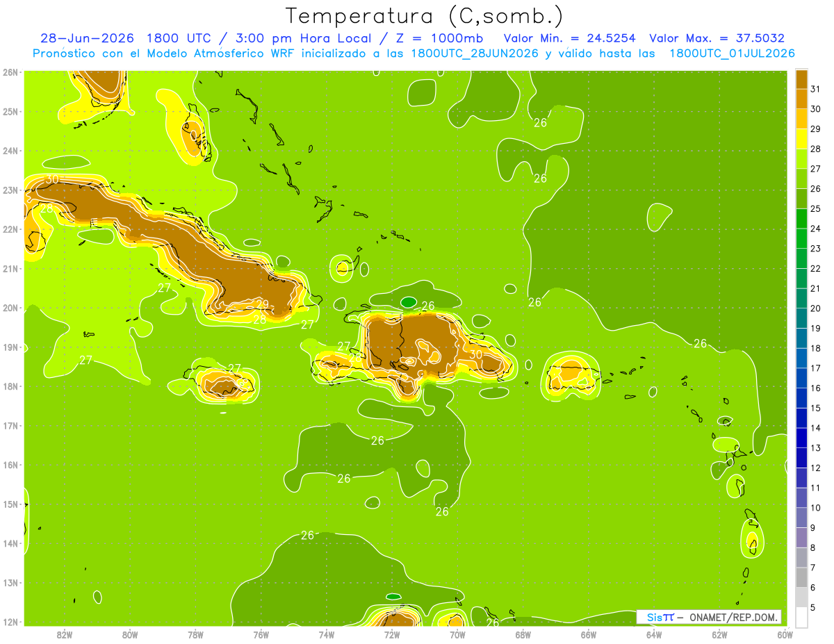Click the 22N latitude label
Image resolution: width=834 pixels, height=644 pixels.
pyautogui.click(x=10, y=229)
